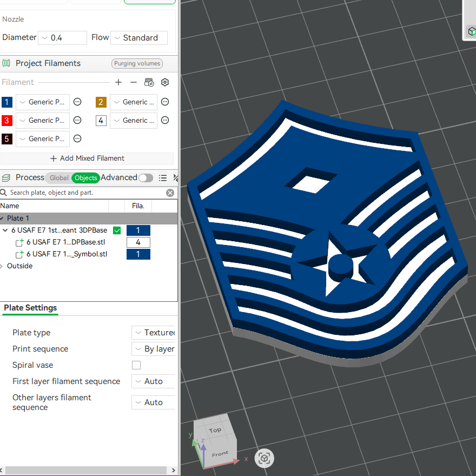This screenshot has width=476, height=476.
Task: Open filament 1 preset dropdown
Action: pyautogui.click(x=43, y=102)
